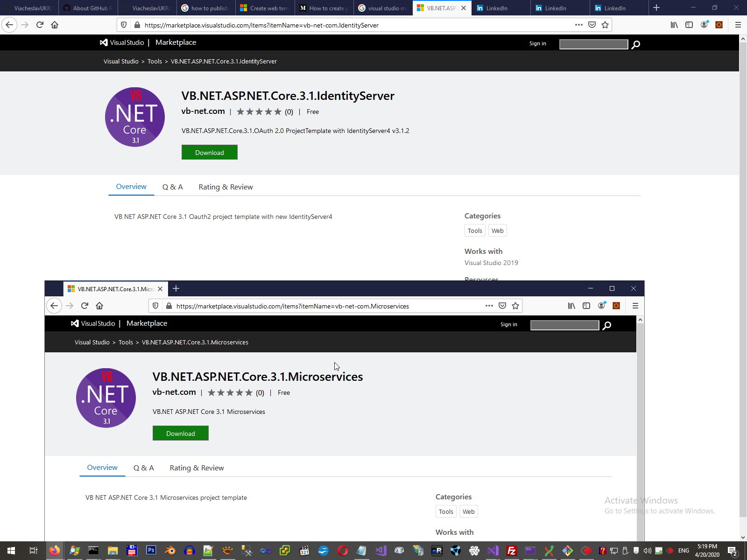Open new tab in the IdentityServer window
This screenshot has height=560, width=747.
tap(656, 7)
